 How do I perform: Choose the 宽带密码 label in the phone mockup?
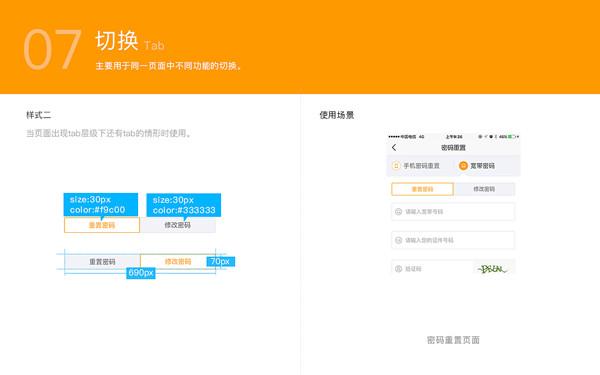point(483,166)
